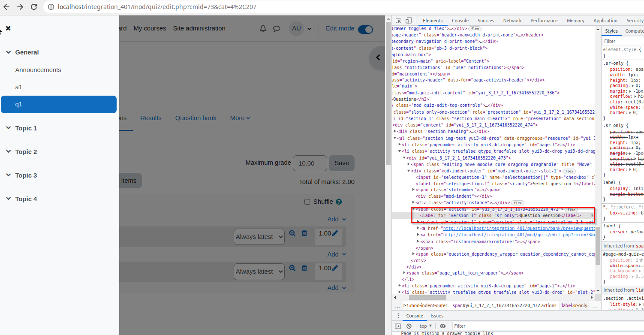Follow the previewquestion href link in the DOM tree
Image resolution: width=644 pixels, height=335 pixels.
519,228
